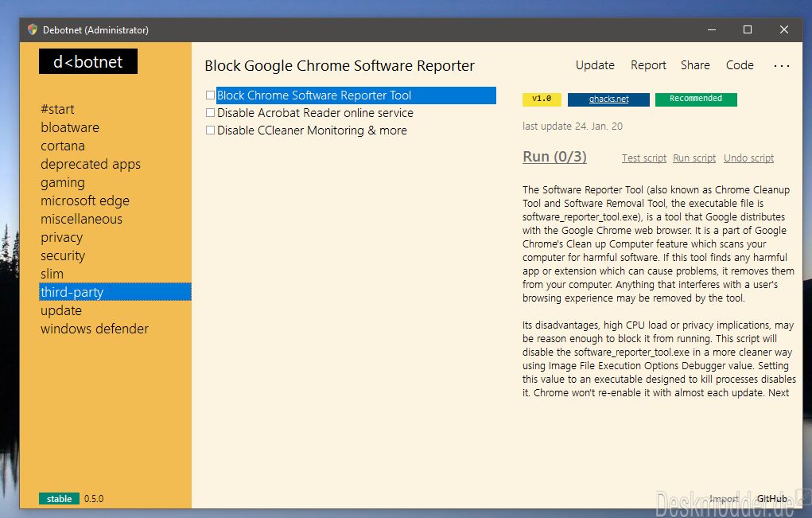Open the miscellaneous category
Viewport: 812px width, 518px height.
tap(81, 219)
